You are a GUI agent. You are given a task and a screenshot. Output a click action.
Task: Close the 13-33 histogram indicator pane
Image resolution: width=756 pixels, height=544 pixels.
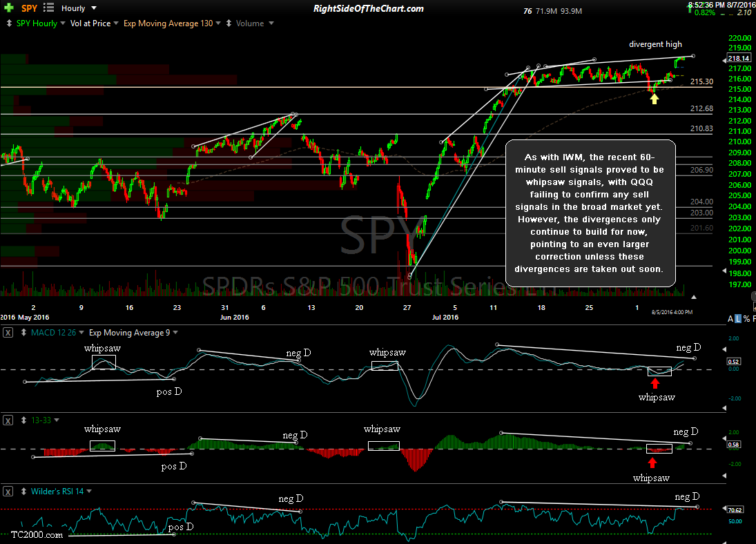click(8, 419)
